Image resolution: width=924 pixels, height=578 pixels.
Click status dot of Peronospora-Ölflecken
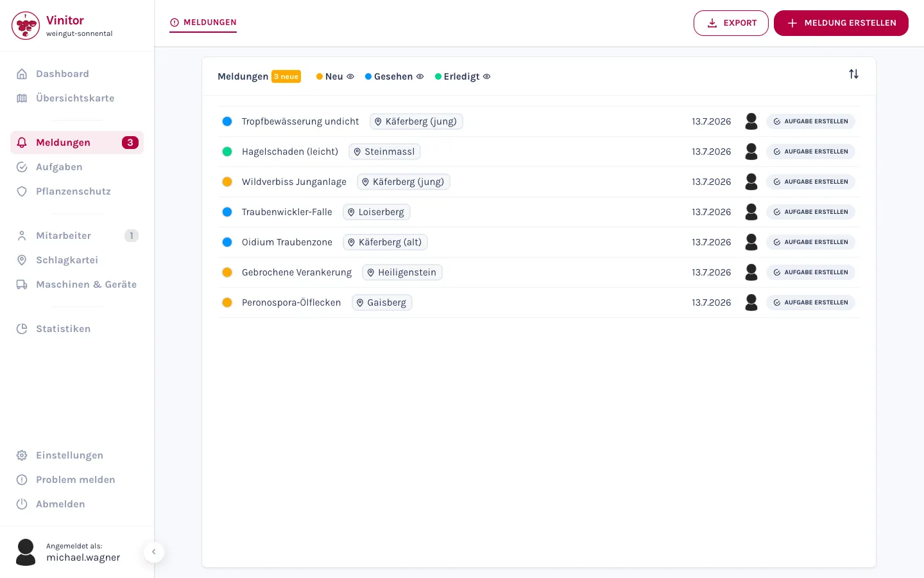click(x=227, y=302)
